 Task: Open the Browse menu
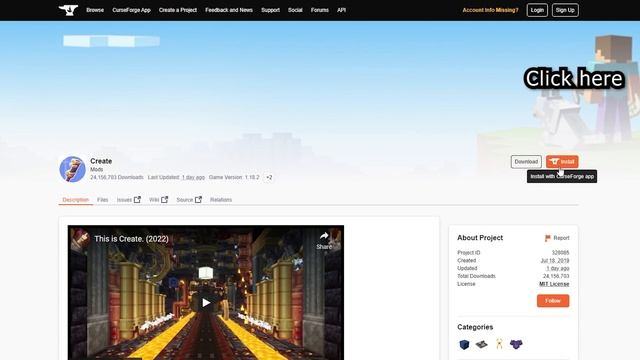tap(95, 10)
